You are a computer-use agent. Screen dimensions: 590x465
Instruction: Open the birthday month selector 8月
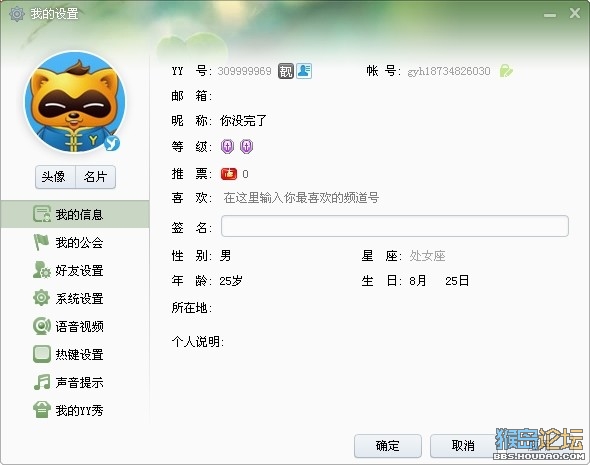(418, 281)
